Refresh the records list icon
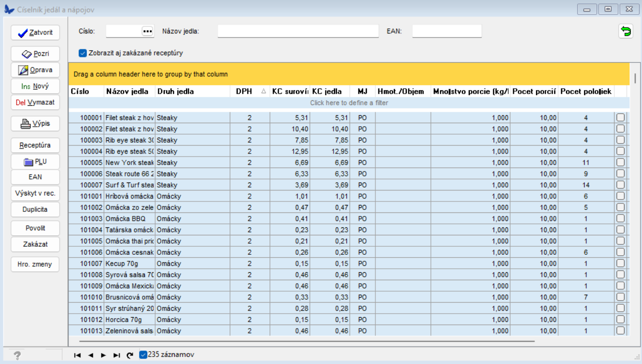This screenshot has width=642, height=364. coord(130,355)
